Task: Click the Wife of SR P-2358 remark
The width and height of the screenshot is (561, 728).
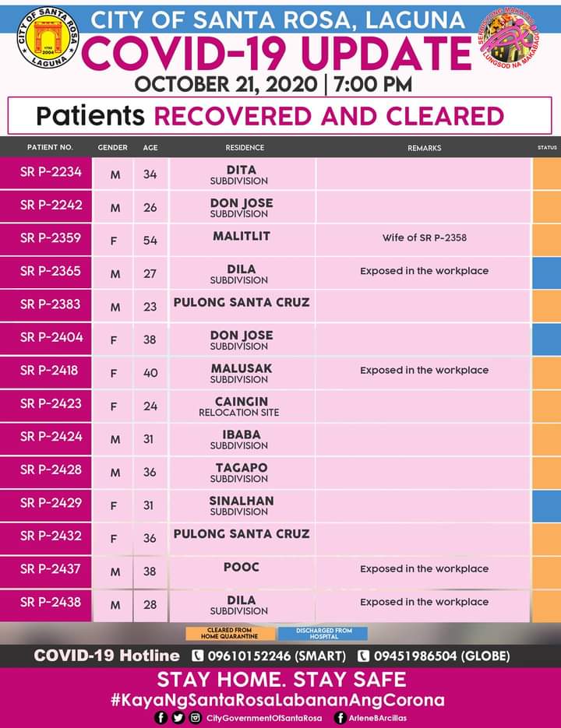Action: coord(424,237)
